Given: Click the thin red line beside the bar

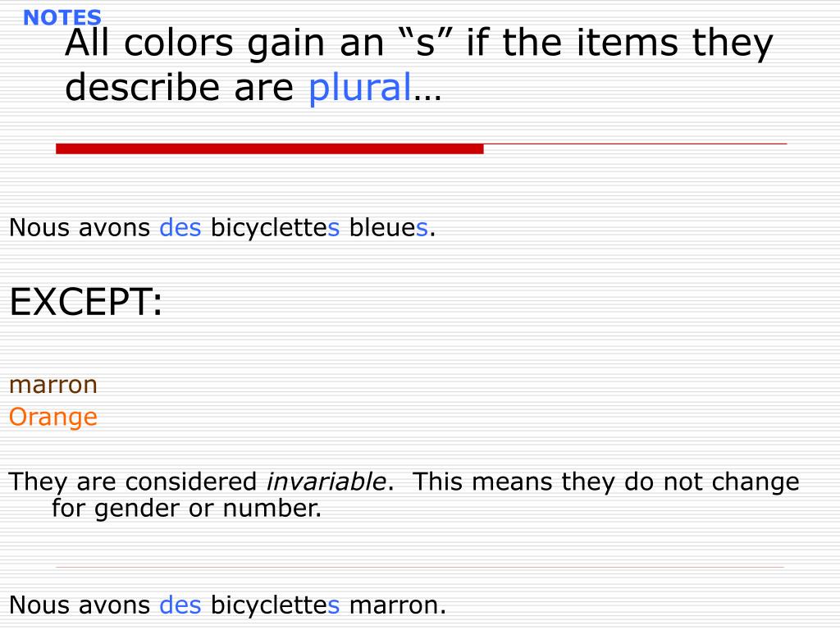Looking at the screenshot, I should coord(636,144).
